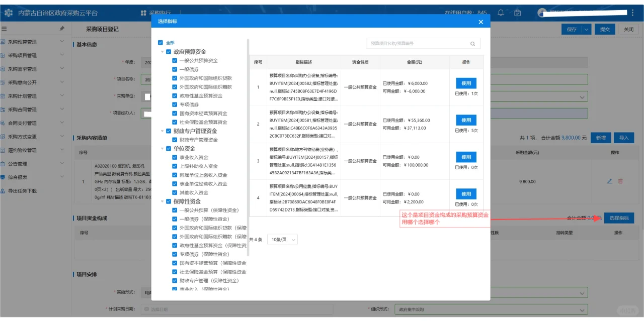Toggle the 单位资金 checkbox
The height and width of the screenshot is (321, 644).
[169, 149]
